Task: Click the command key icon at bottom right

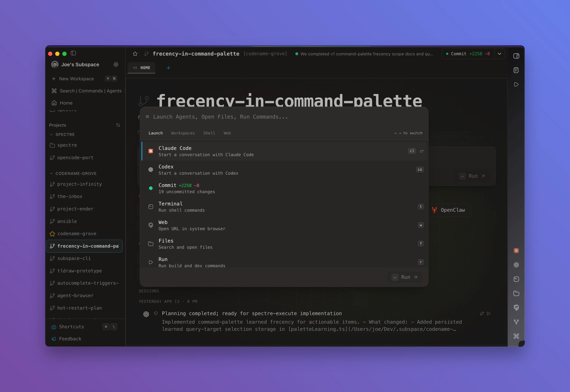Action: coord(516,336)
